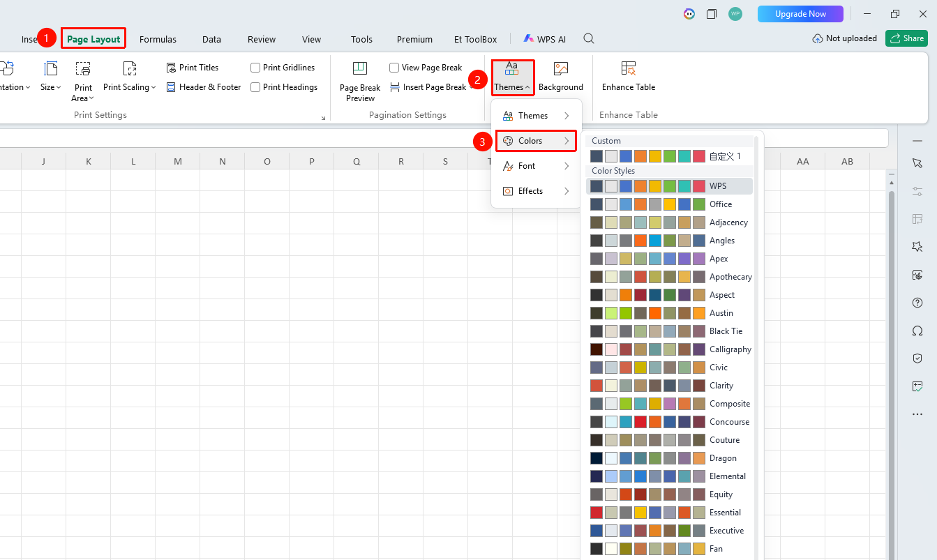Pick the custom 自定义 1 color scheme
Screen dimensions: 937x560
point(670,156)
